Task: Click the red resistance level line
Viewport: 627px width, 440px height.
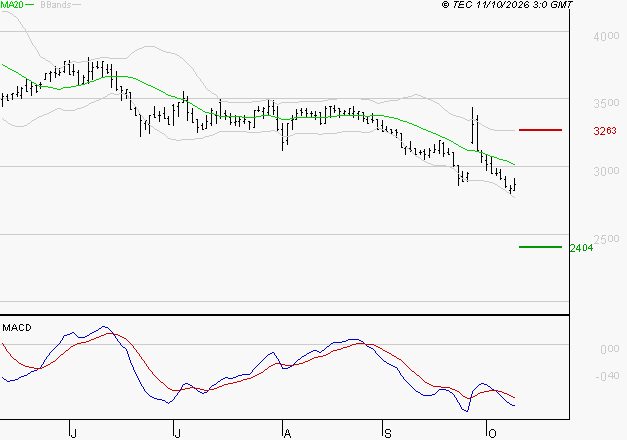Action: pyautogui.click(x=540, y=130)
